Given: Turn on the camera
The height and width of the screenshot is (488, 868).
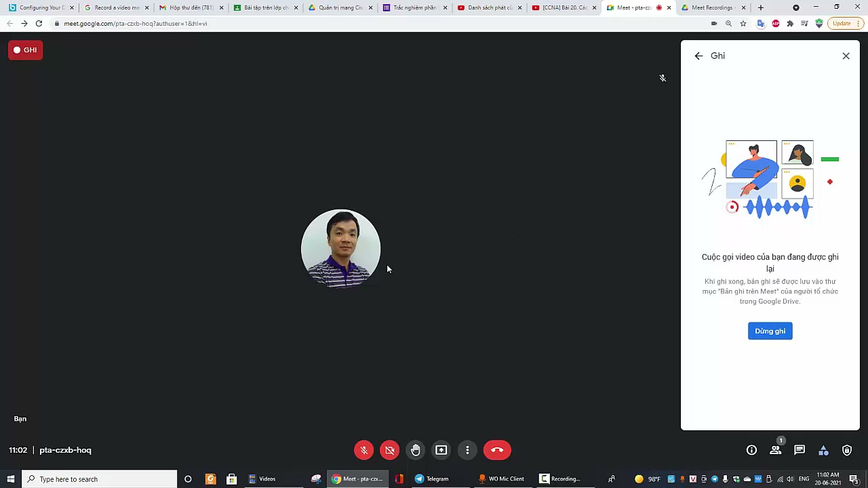Looking at the screenshot, I should pos(389,449).
